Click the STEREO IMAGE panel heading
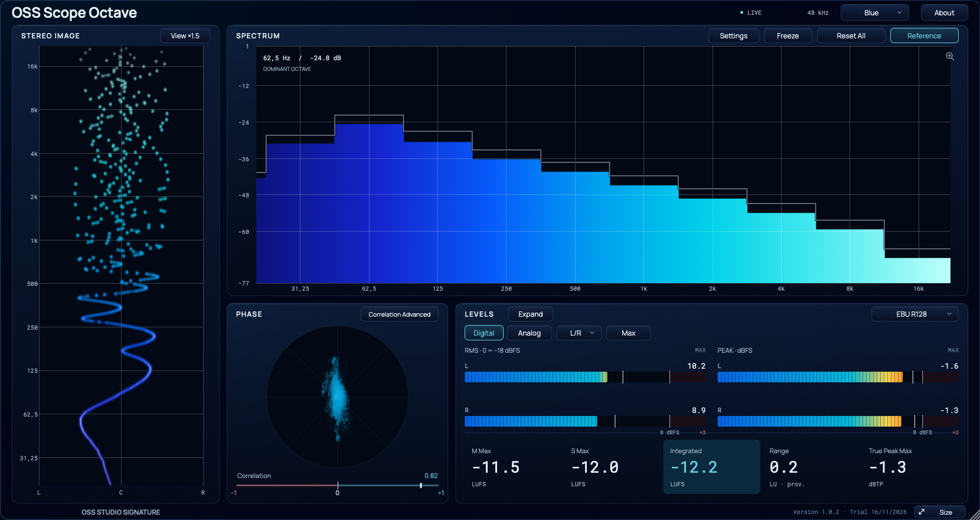Screen dimensions: 980x520 [50, 36]
